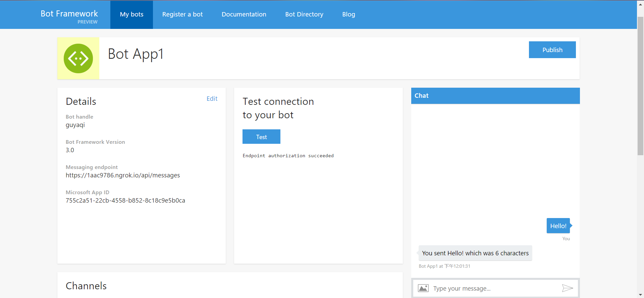Click the Microsoft App ID value

coord(125,201)
